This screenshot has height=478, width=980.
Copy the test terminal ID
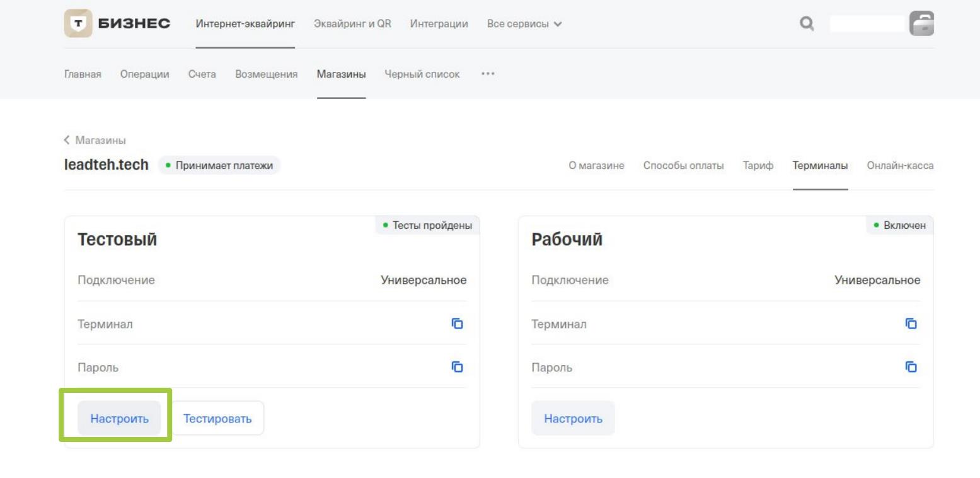point(457,324)
